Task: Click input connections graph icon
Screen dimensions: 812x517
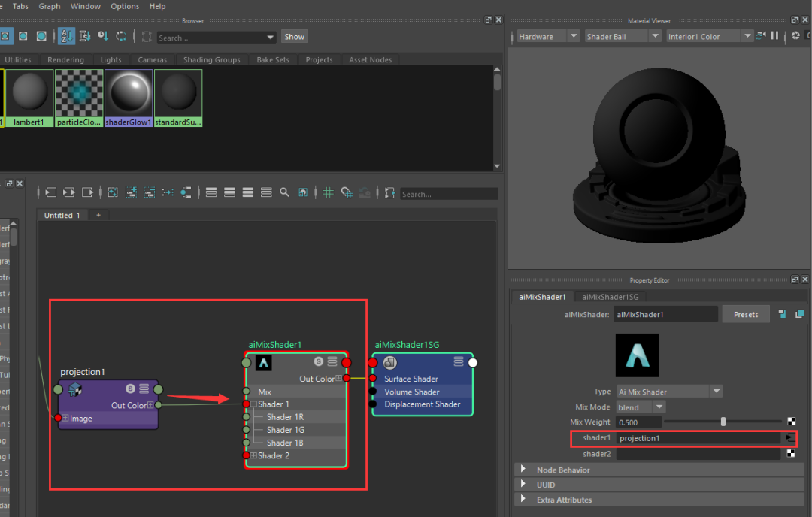Action: tap(51, 192)
